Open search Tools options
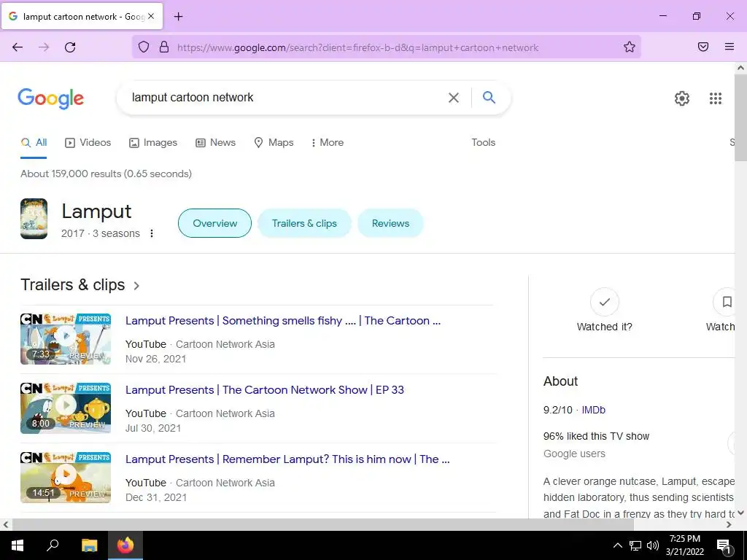The image size is (747, 560). coord(483,142)
